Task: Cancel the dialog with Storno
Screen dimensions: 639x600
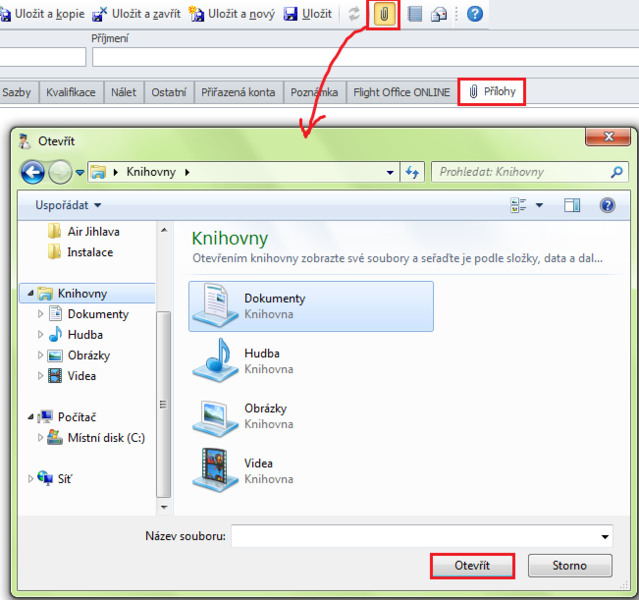Action: click(x=569, y=565)
